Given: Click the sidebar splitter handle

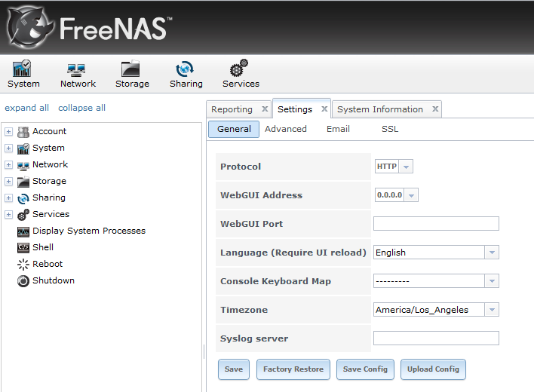Looking at the screenshot, I should (204, 351).
